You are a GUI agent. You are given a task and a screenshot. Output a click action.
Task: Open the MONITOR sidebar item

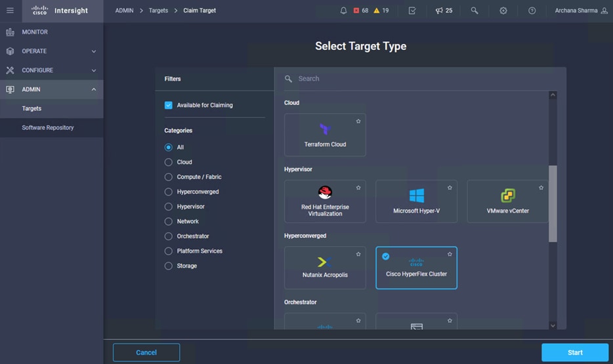[52, 32]
